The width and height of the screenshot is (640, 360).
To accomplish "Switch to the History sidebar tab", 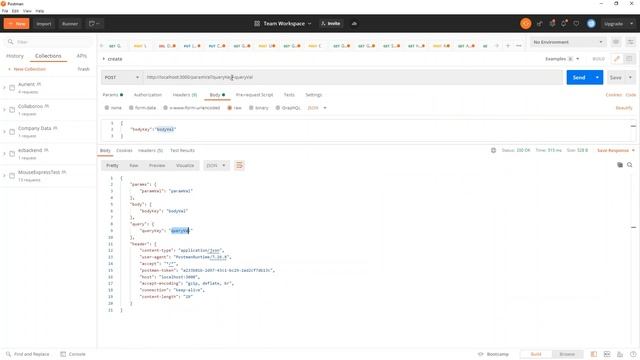I will pyautogui.click(x=15, y=56).
